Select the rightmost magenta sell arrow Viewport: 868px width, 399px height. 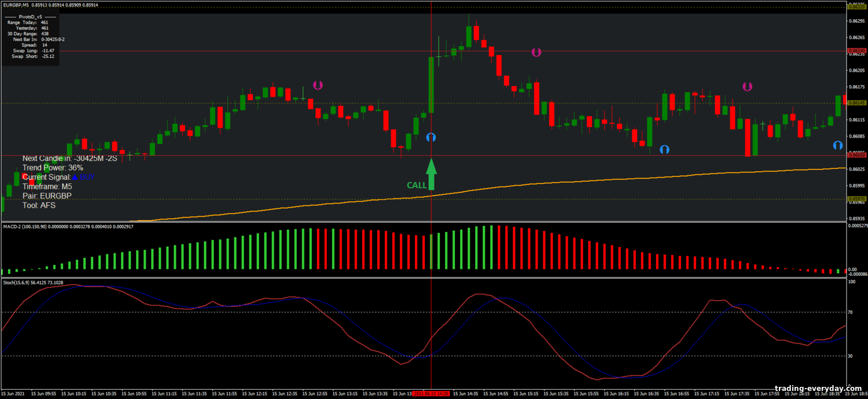pyautogui.click(x=747, y=87)
